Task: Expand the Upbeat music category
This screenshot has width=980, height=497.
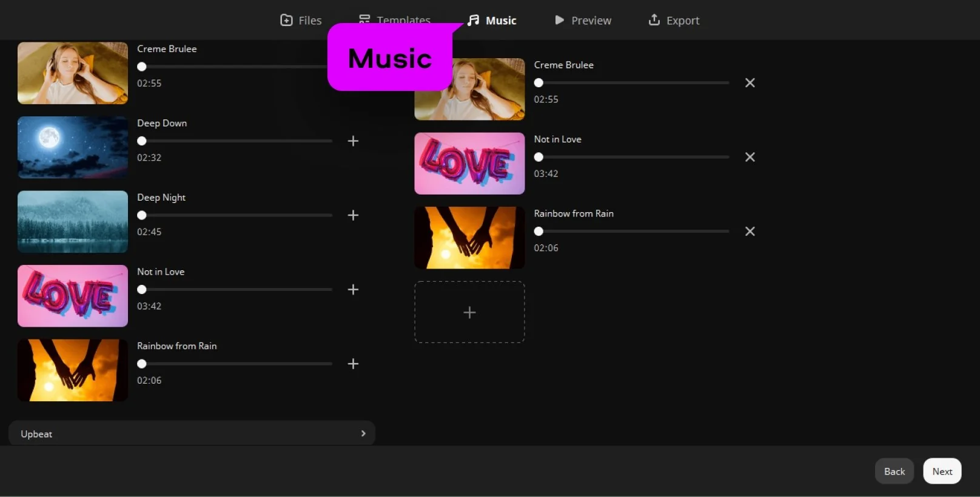Action: (192, 433)
